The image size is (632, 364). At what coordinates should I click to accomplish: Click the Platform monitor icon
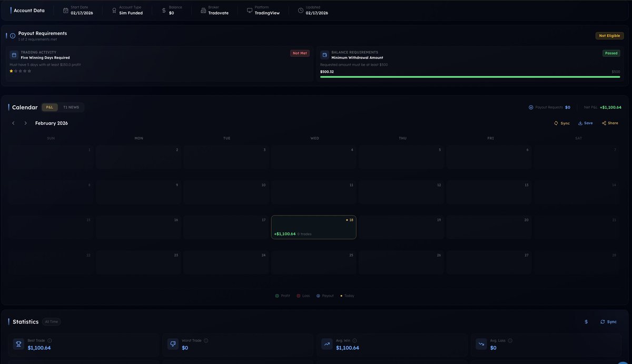(249, 10)
